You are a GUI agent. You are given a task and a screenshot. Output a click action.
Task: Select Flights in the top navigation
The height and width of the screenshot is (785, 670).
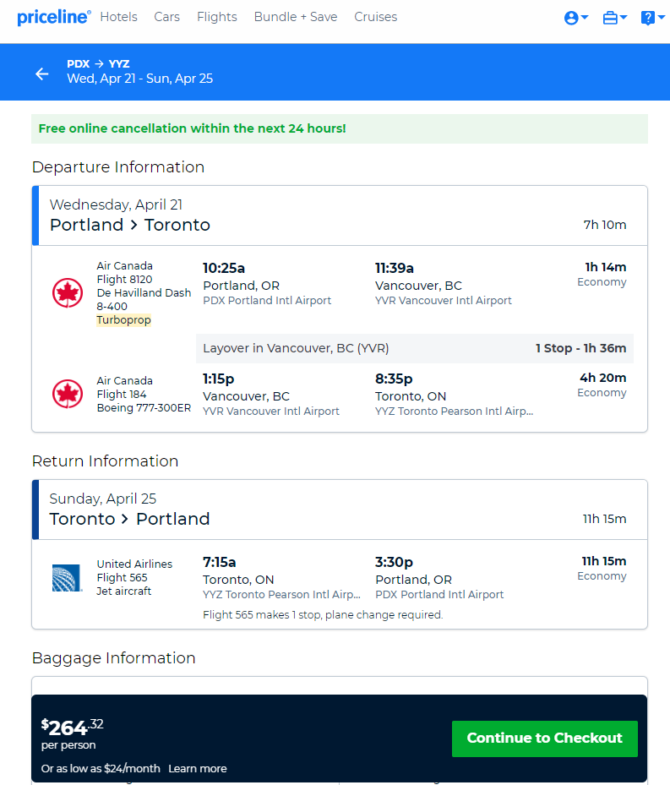pyautogui.click(x=217, y=17)
